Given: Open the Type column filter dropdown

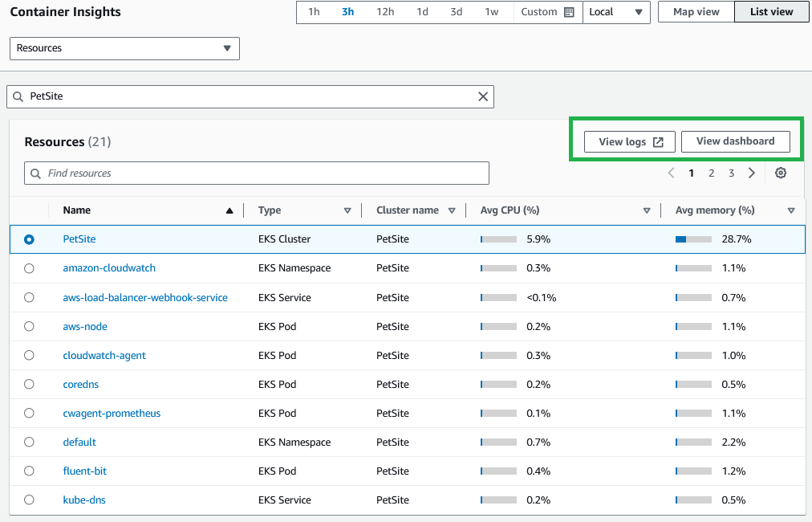Looking at the screenshot, I should (x=348, y=210).
